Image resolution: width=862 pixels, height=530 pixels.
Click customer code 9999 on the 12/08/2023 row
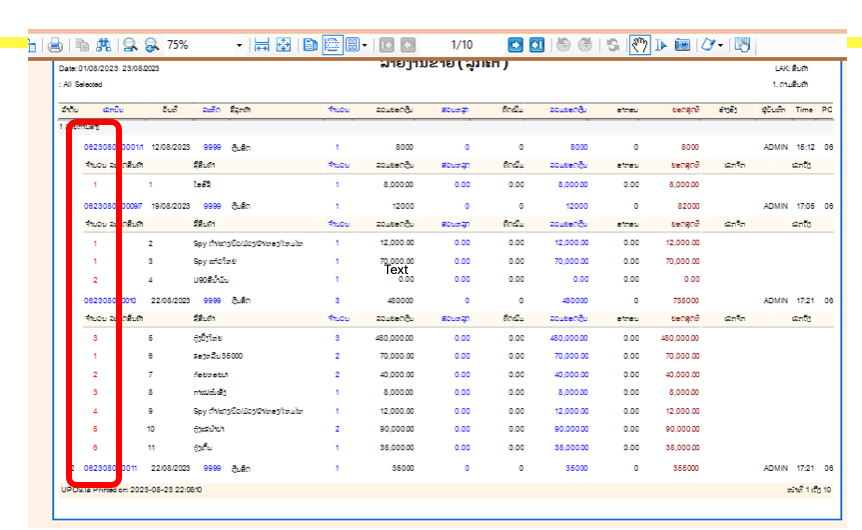[x=212, y=147]
